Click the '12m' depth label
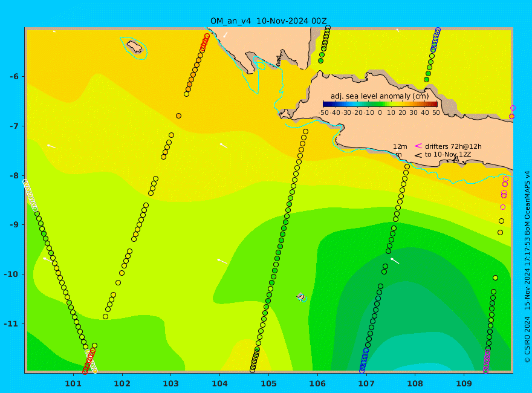This screenshot has height=393, width=532. click(400, 146)
